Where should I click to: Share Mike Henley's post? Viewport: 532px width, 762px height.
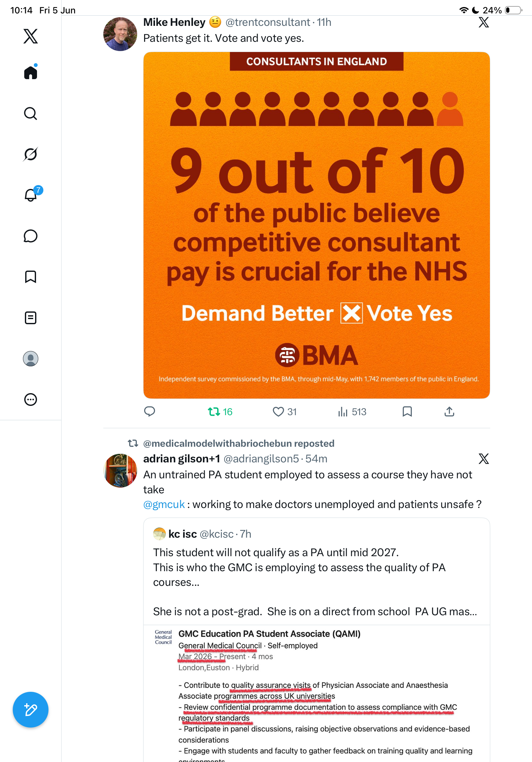point(449,412)
